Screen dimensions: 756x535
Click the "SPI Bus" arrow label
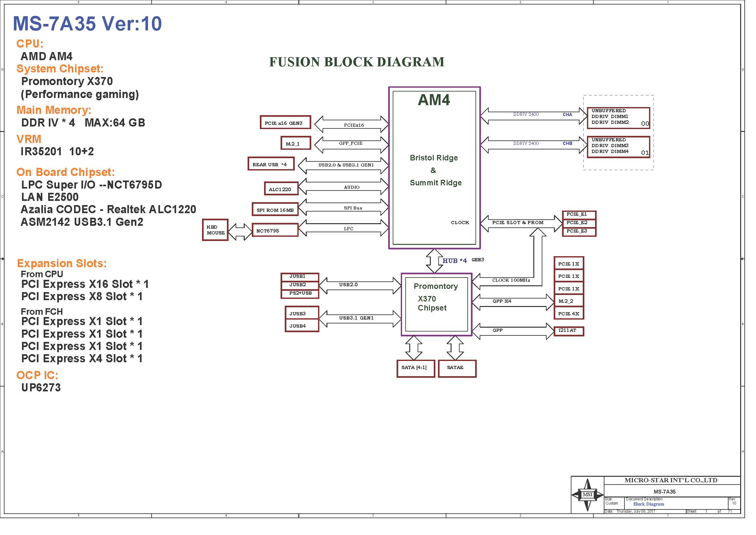point(353,208)
